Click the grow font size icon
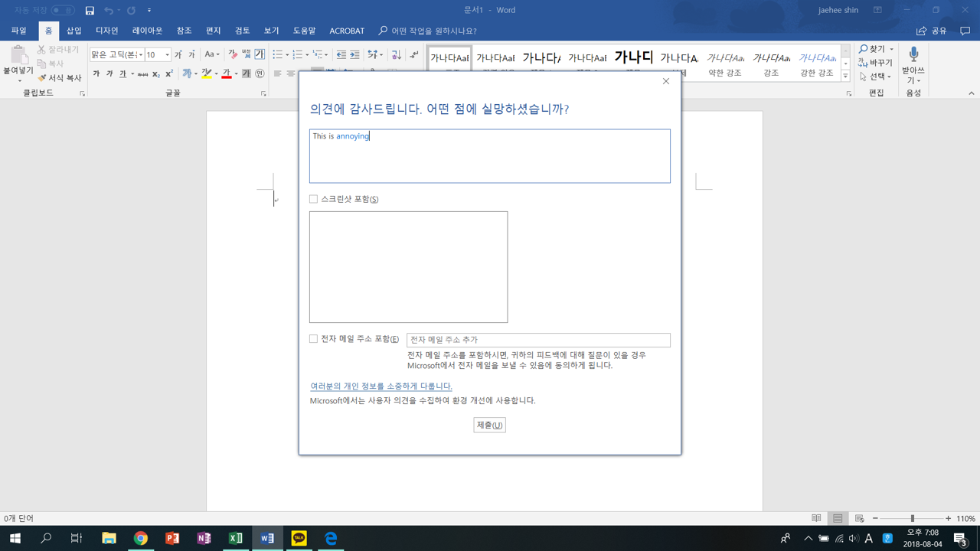Viewport: 980px width, 551px height. tap(178, 54)
